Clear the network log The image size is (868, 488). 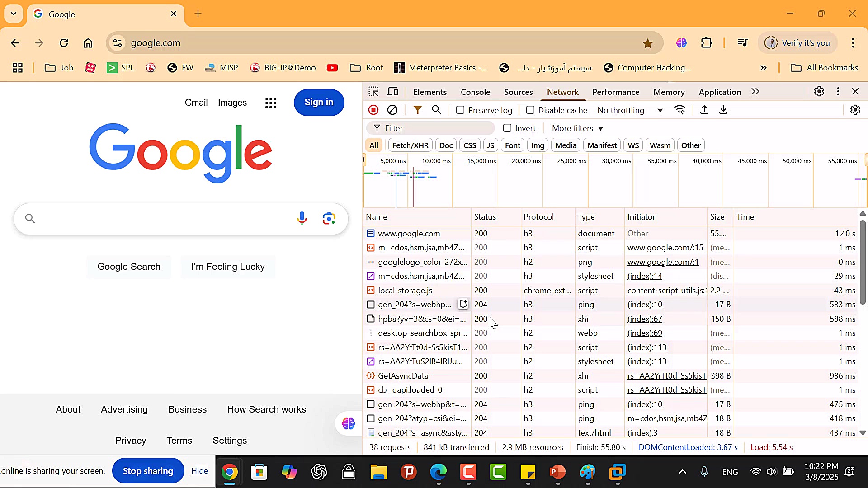pyautogui.click(x=392, y=110)
